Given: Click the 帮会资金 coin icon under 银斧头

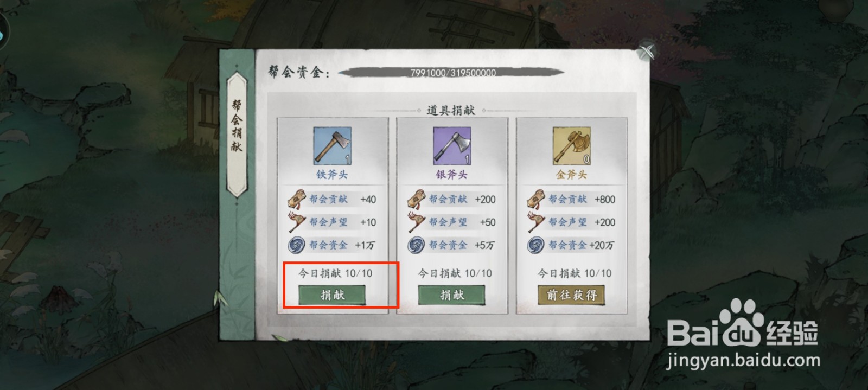Looking at the screenshot, I should 416,245.
